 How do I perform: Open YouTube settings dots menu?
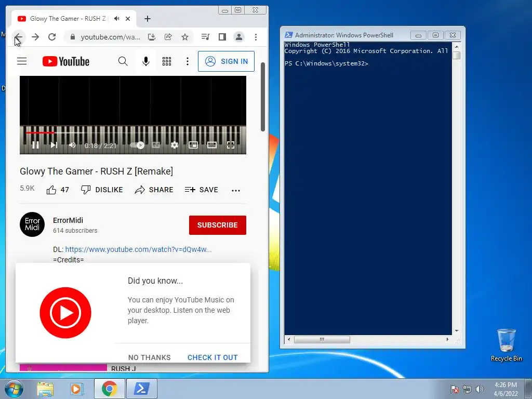187,61
